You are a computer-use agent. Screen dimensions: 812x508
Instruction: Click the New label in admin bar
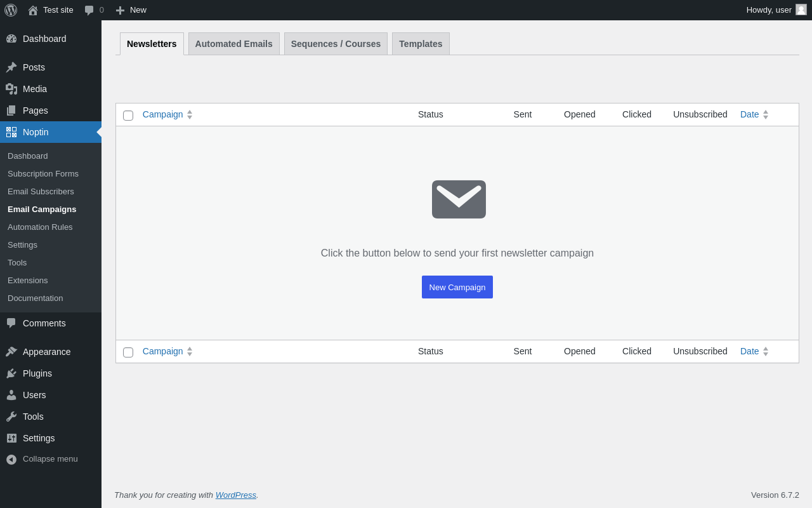tap(138, 10)
